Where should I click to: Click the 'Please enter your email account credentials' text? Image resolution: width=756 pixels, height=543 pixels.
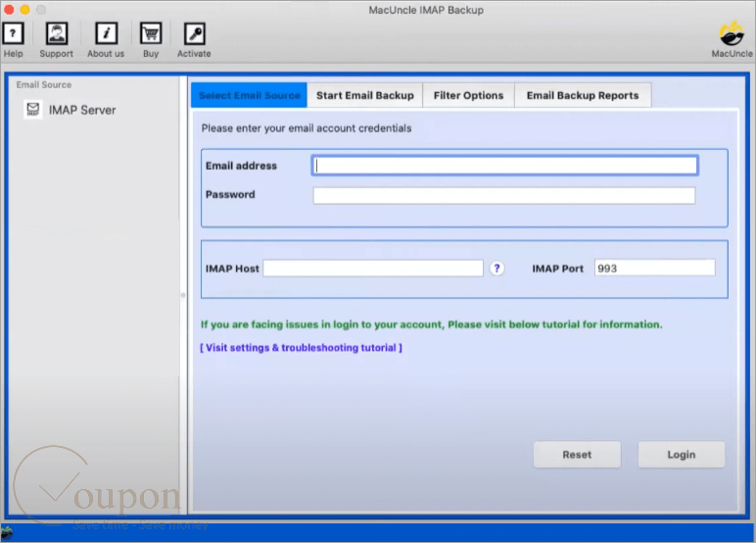(x=307, y=128)
